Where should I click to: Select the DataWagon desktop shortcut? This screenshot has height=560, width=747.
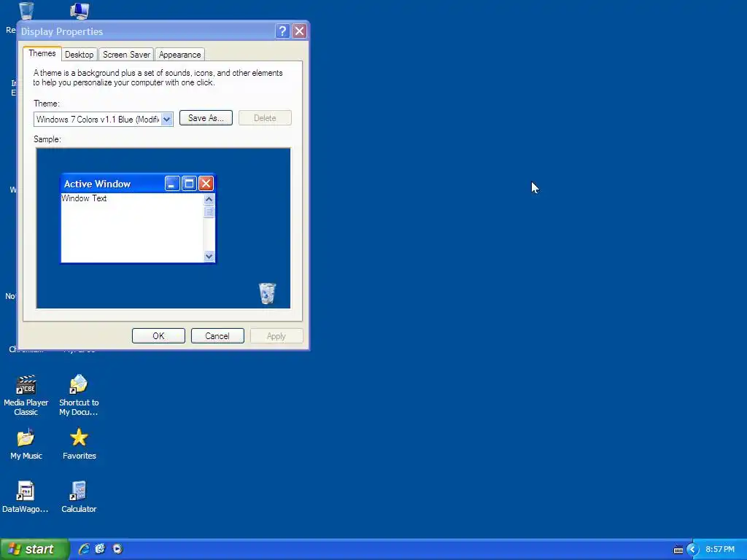coord(26,497)
